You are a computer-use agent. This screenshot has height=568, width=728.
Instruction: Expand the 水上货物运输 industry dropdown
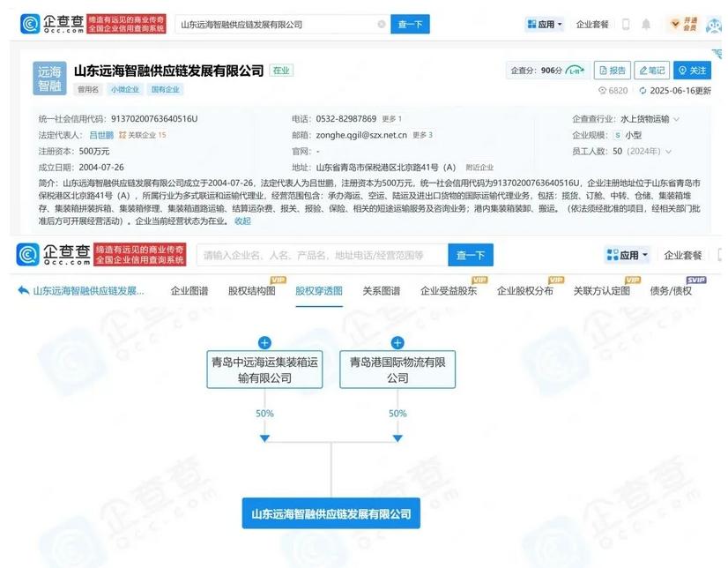(x=677, y=119)
